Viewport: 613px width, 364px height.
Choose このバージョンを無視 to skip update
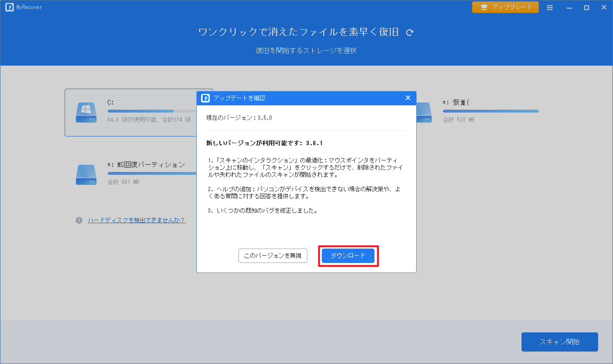[x=272, y=256]
